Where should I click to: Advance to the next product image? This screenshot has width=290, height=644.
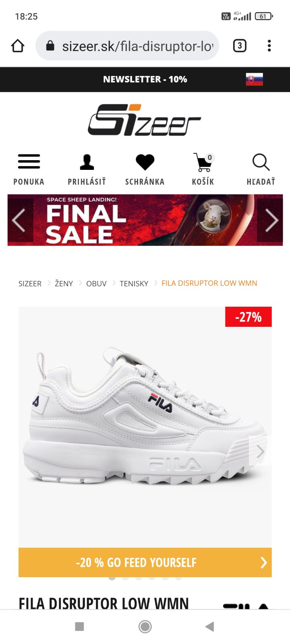tap(260, 452)
